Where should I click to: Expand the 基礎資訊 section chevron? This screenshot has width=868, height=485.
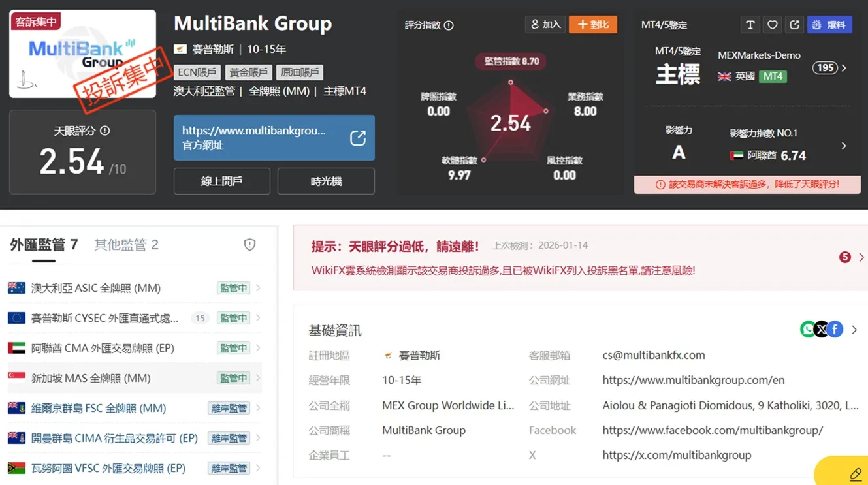[x=854, y=330]
